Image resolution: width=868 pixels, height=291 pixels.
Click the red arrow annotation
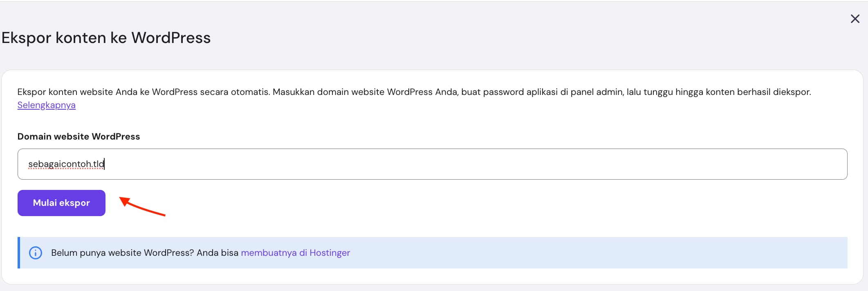tap(142, 206)
